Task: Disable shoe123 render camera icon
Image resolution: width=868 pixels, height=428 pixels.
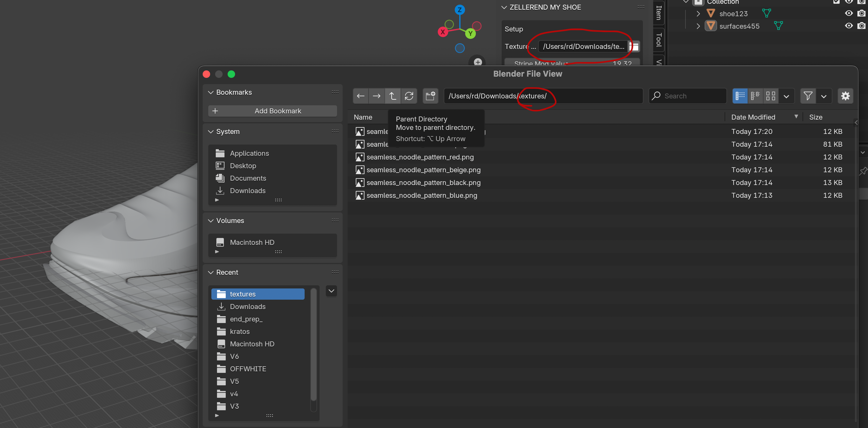Action: [x=861, y=13]
